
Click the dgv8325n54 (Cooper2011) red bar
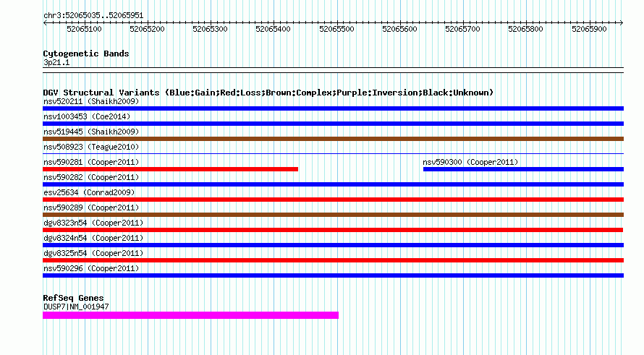click(333, 260)
